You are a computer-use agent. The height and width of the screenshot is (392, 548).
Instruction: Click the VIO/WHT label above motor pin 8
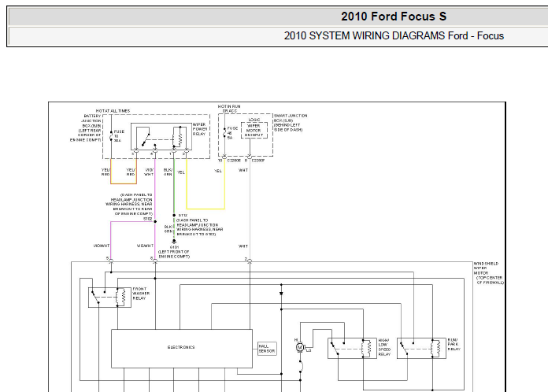pos(146,246)
